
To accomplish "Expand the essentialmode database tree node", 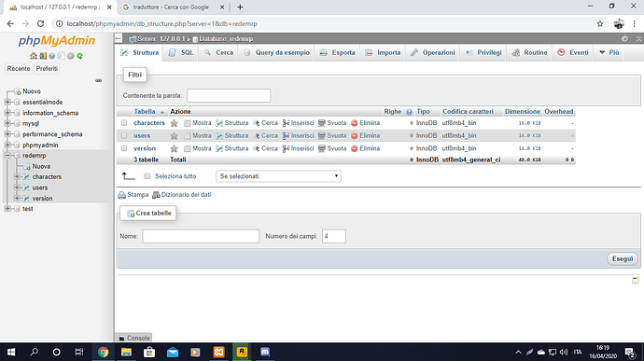I will (x=7, y=102).
